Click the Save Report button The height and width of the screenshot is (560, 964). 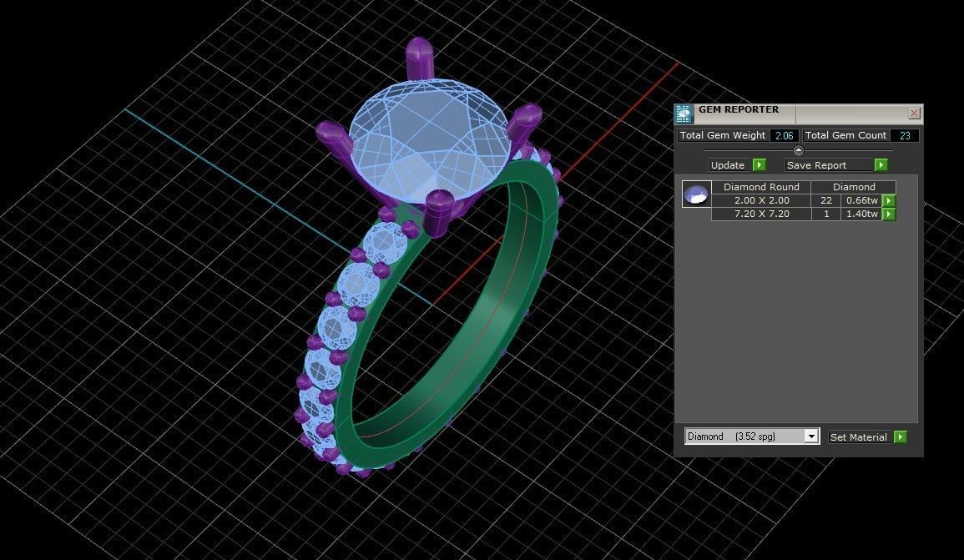tap(830, 164)
